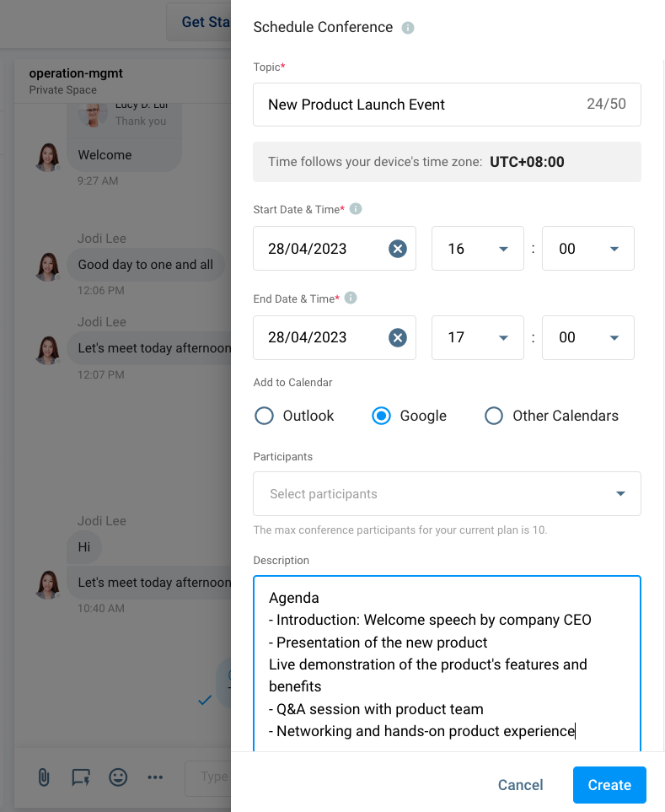Open the emoji picker smiley icon
Image resolution: width=665 pixels, height=812 pixels.
point(118,777)
